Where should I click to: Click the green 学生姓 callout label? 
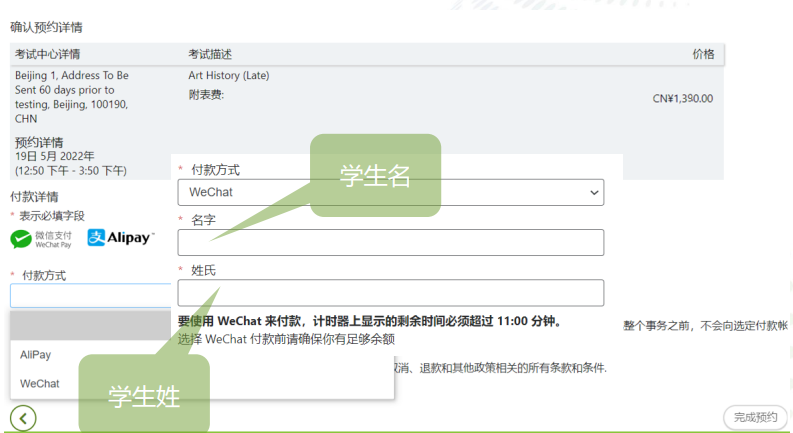(144, 395)
